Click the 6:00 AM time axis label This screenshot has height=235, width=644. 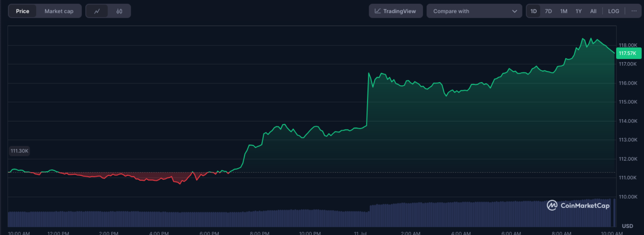[511, 233]
